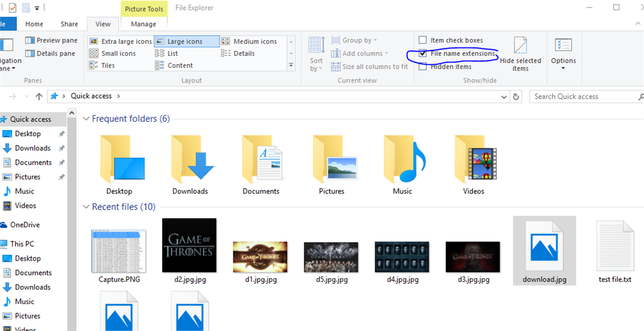Select Tiles layout
Image resolution: width=644 pixels, height=331 pixels.
tap(103, 65)
